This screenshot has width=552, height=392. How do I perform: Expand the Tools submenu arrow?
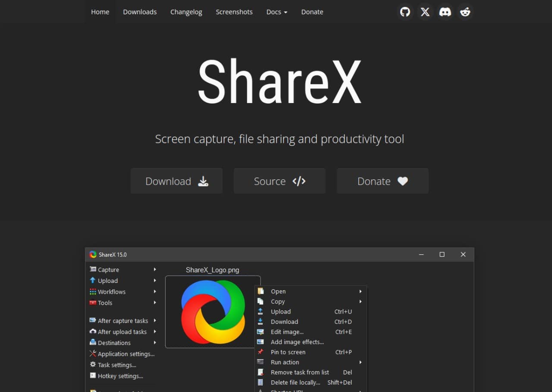pos(155,303)
